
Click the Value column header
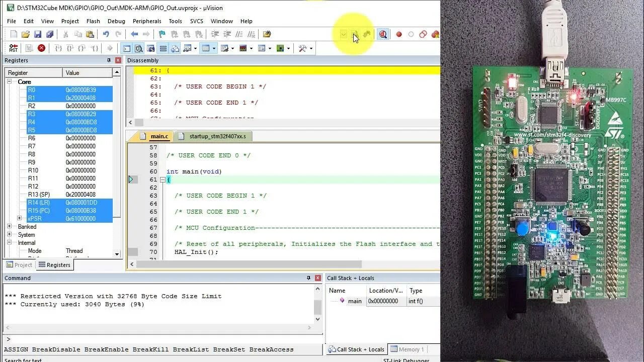point(88,73)
